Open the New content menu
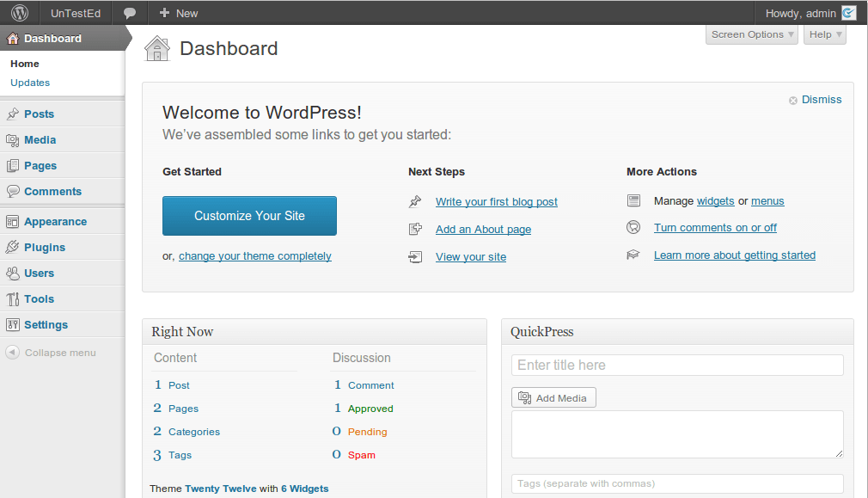 (x=178, y=13)
